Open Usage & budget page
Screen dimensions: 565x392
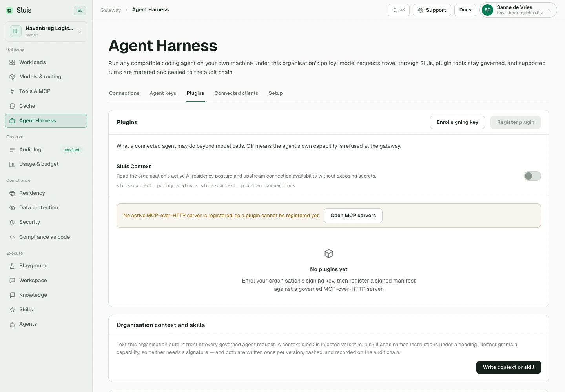[46, 164]
